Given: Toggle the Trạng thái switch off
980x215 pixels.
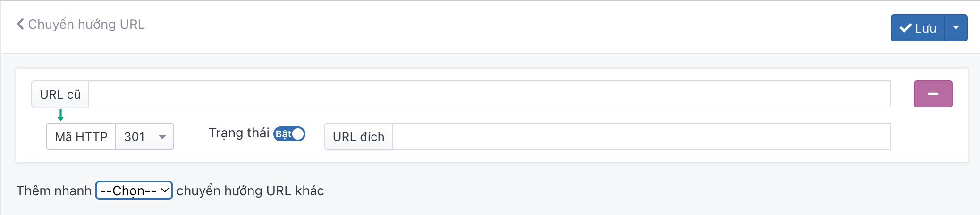Looking at the screenshot, I should [289, 134].
